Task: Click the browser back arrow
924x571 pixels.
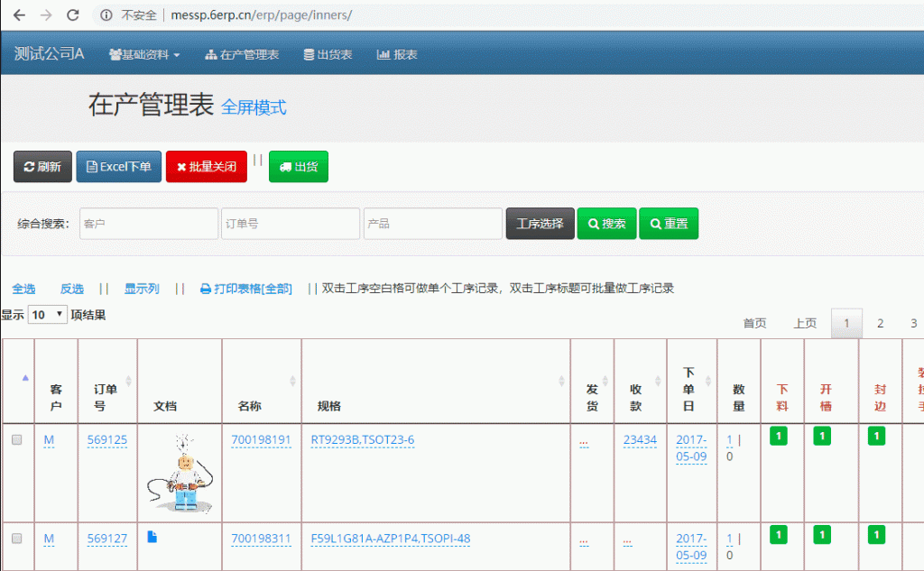Action: click(19, 15)
